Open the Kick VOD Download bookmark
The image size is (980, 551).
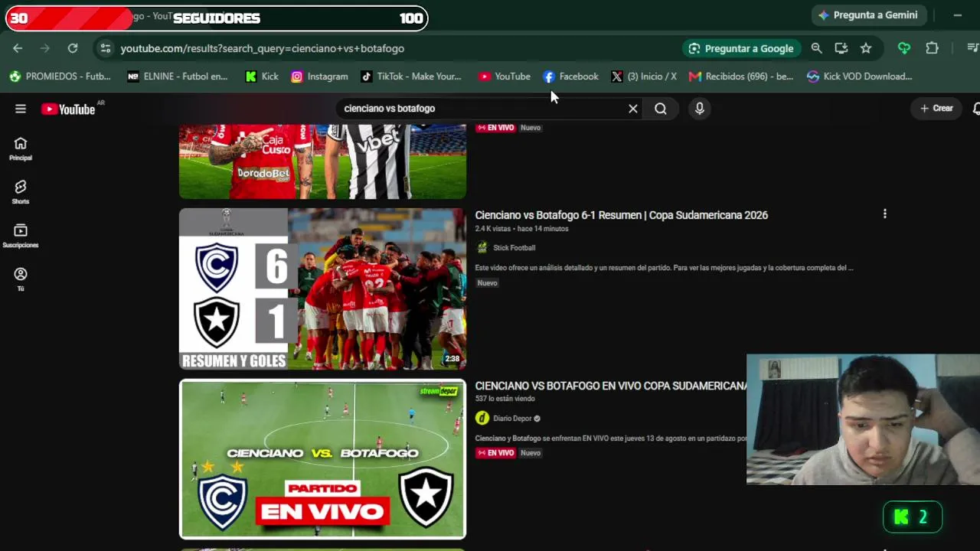click(860, 77)
